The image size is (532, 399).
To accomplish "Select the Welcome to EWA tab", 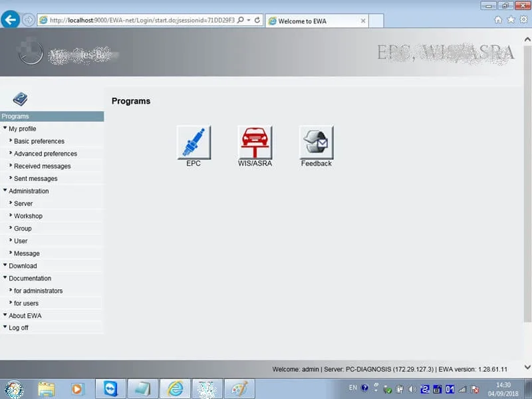I will (x=317, y=21).
